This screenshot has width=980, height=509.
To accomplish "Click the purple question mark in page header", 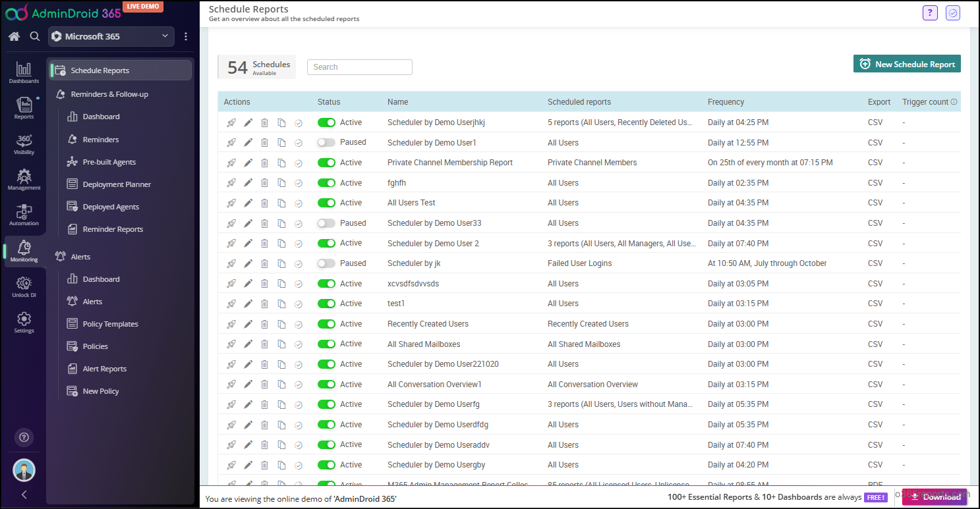I will point(930,13).
